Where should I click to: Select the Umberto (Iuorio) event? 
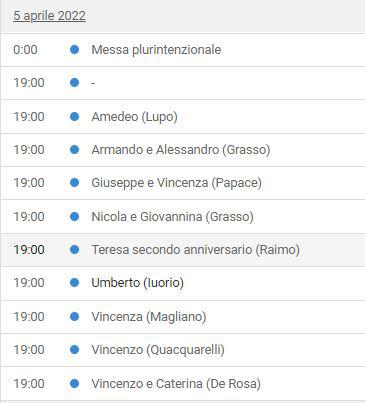(x=137, y=283)
